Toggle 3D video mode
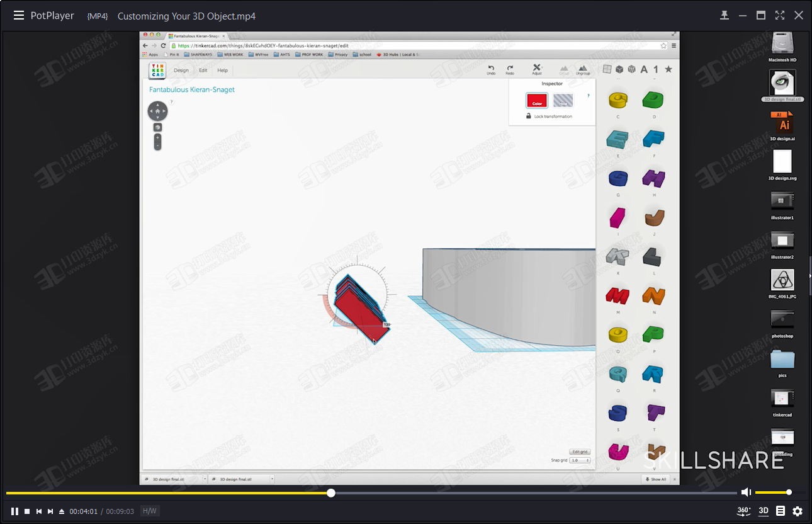 point(764,511)
